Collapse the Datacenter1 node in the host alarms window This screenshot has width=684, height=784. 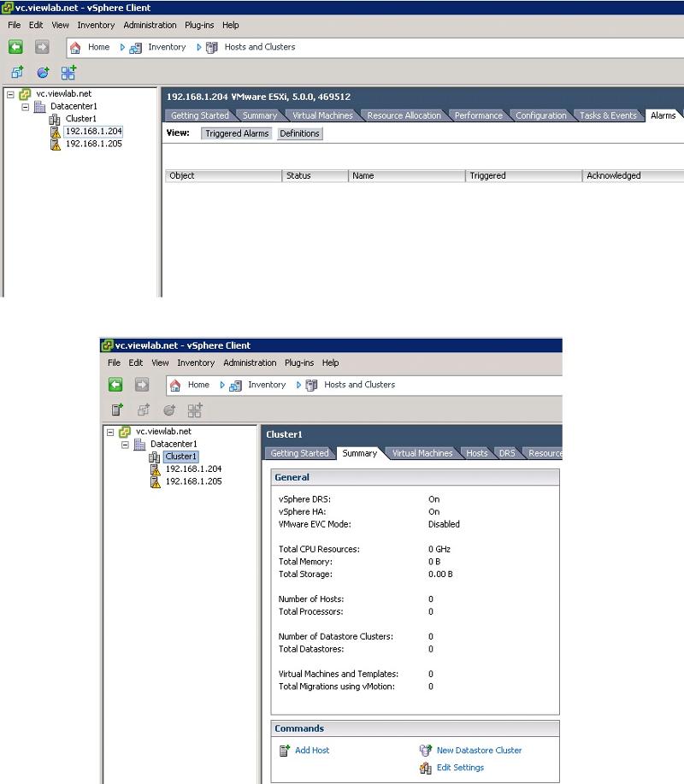pyautogui.click(x=26, y=107)
